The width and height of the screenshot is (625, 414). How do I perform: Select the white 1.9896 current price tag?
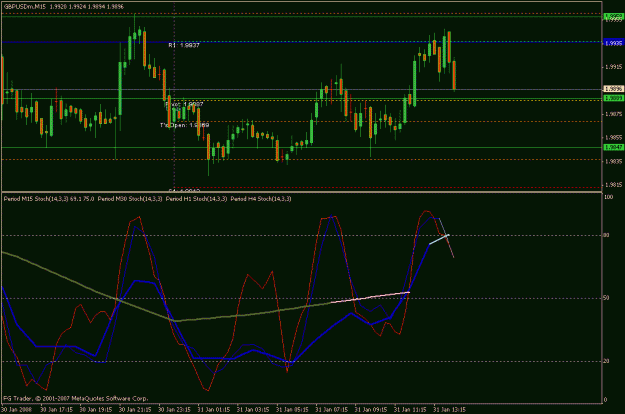coord(613,89)
